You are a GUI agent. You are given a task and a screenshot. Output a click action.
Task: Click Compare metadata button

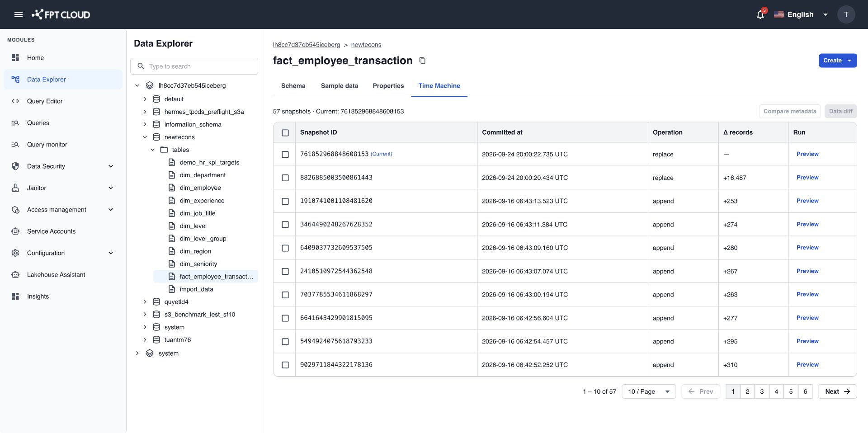pyautogui.click(x=790, y=111)
